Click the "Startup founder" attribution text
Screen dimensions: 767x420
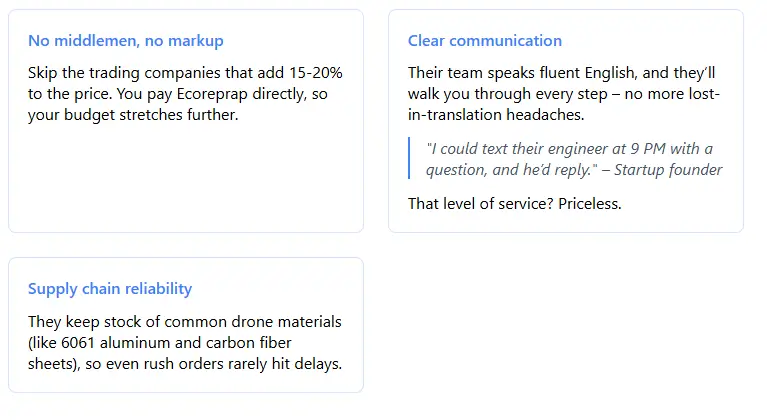667,170
